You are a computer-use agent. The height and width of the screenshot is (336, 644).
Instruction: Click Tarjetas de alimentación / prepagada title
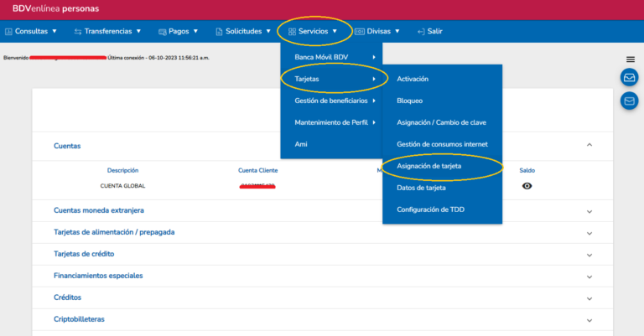(x=114, y=232)
